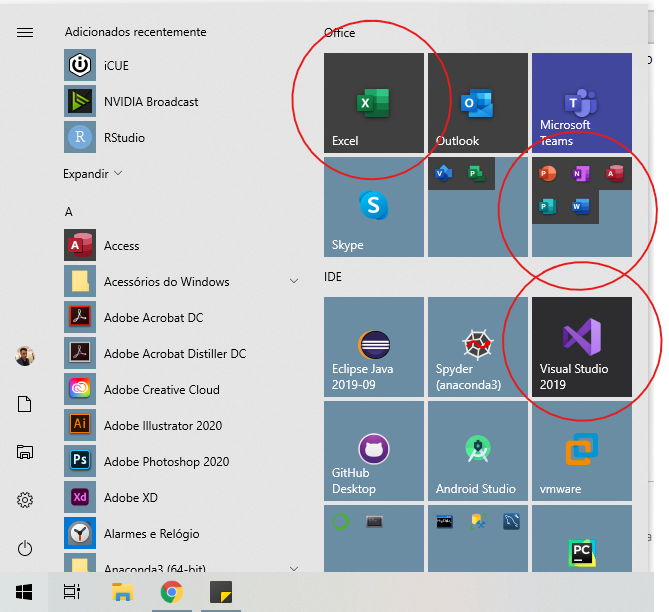Launch Word from the Office folder tile

[x=581, y=207]
